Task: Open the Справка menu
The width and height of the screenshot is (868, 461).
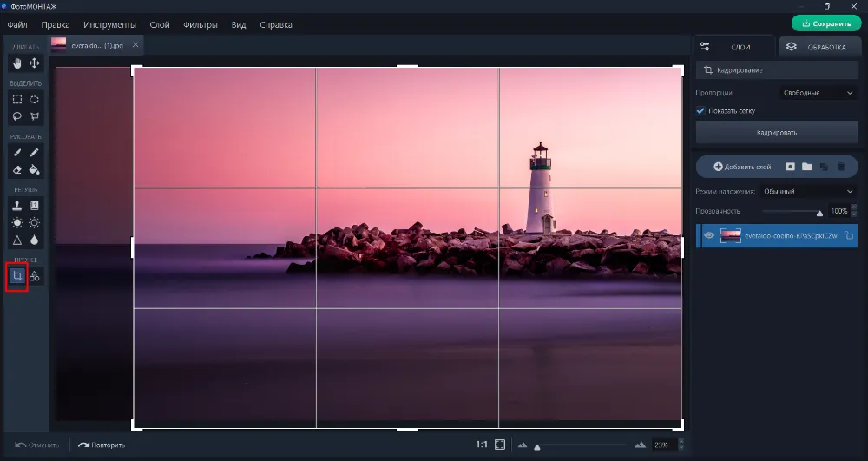Action: pos(276,25)
